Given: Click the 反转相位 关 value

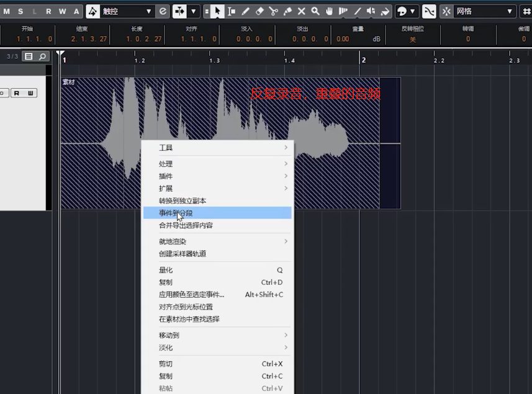Looking at the screenshot, I should (x=413, y=40).
